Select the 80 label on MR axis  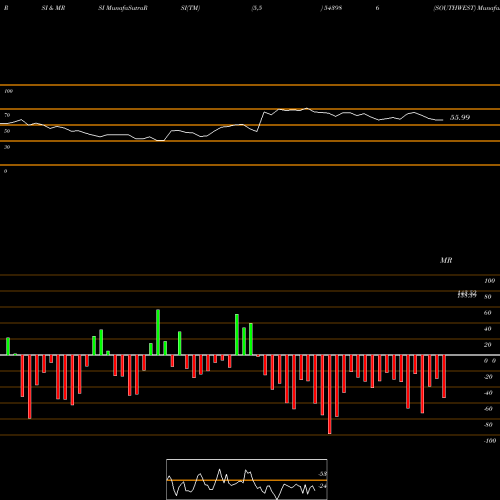point(488,297)
